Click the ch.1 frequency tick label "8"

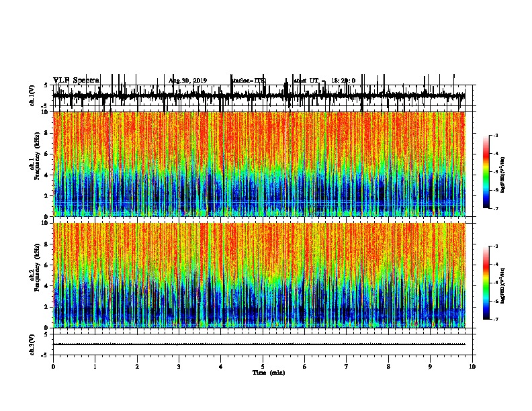point(47,133)
